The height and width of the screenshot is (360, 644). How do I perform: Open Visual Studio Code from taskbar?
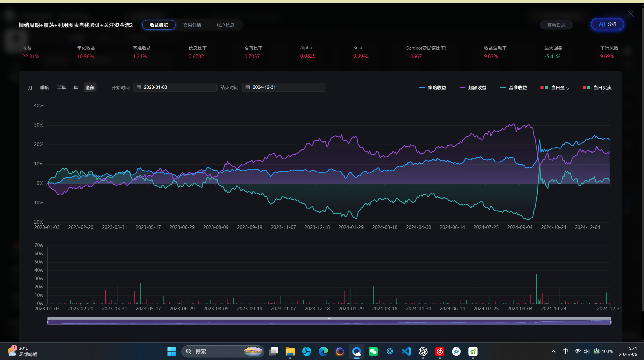click(406, 351)
